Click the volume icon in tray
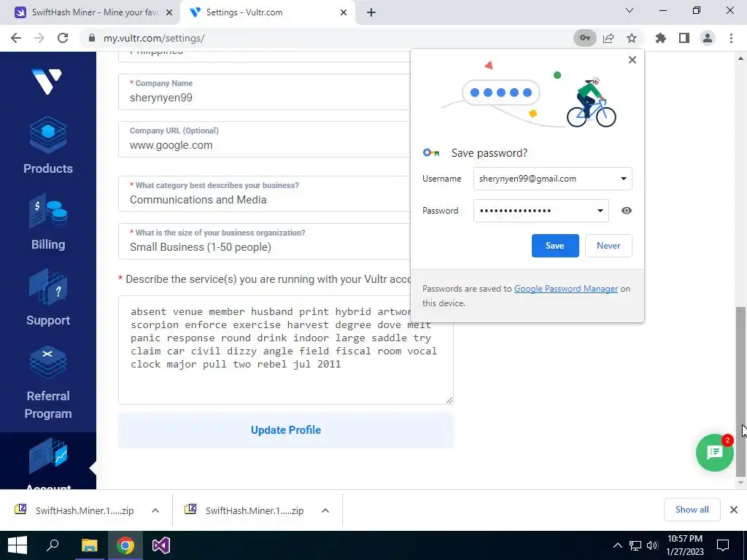This screenshot has height=560, width=747. pos(652,545)
